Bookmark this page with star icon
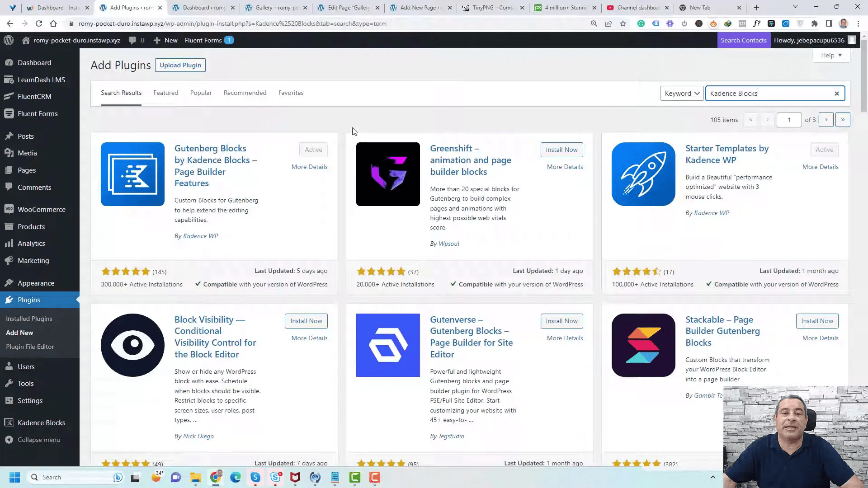868x488 pixels. tap(623, 23)
